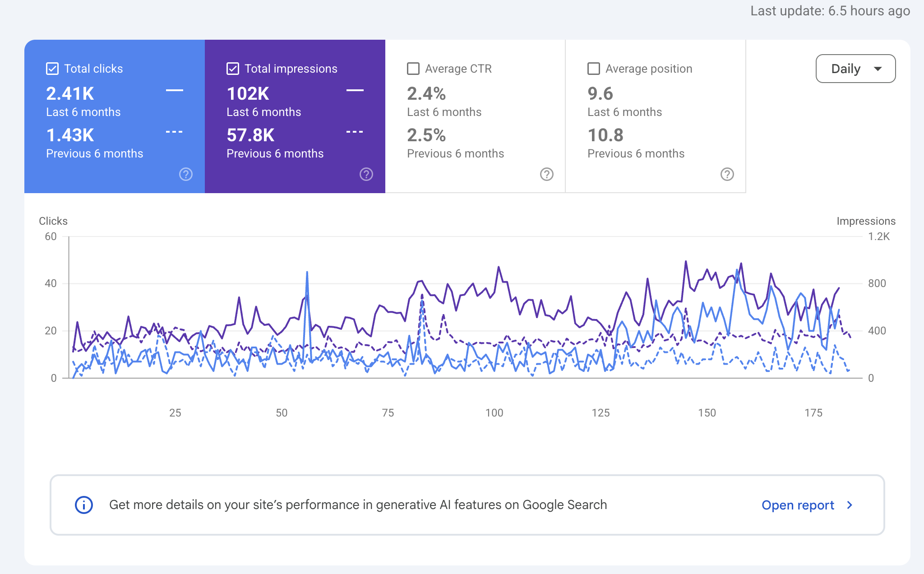Click the Clicks axis title
Viewport: 924px width, 574px height.
click(x=53, y=221)
